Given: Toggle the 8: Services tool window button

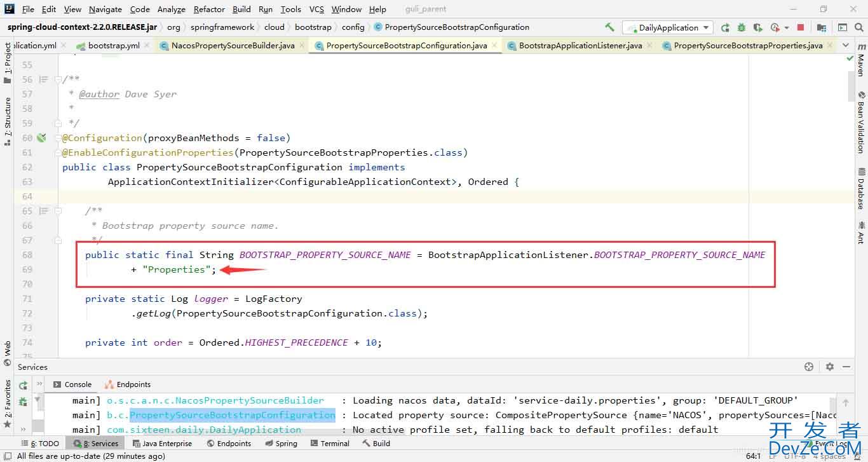Looking at the screenshot, I should pyautogui.click(x=97, y=444).
